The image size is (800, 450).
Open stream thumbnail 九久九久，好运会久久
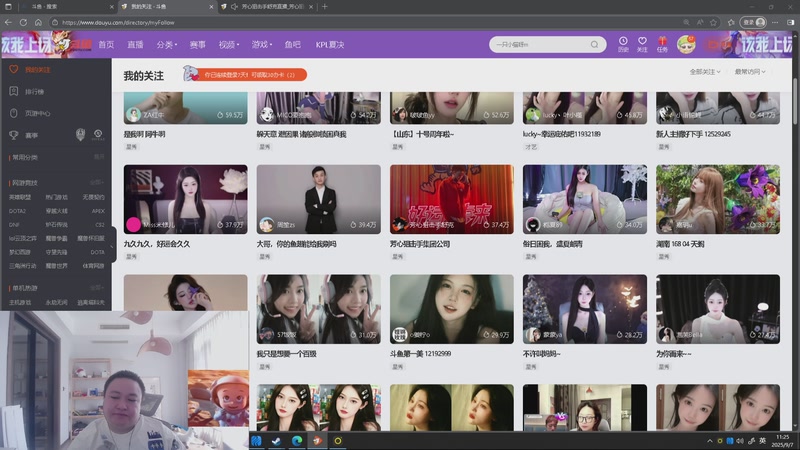pyautogui.click(x=185, y=199)
